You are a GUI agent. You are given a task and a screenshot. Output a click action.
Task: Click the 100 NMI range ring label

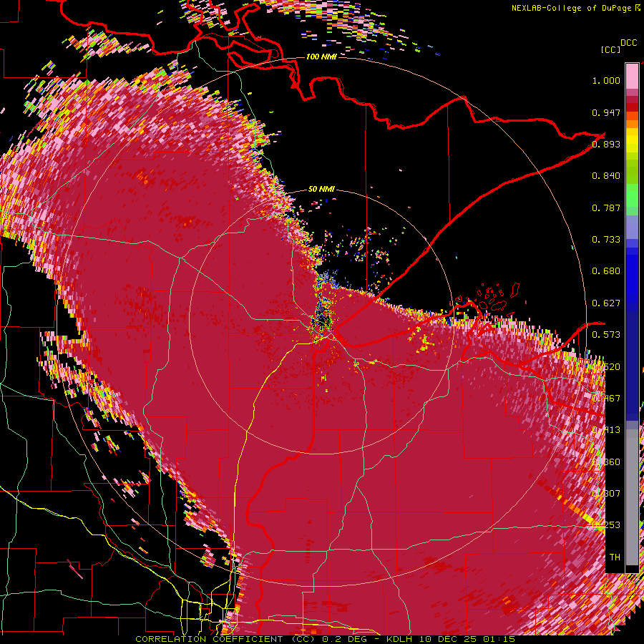321,57
